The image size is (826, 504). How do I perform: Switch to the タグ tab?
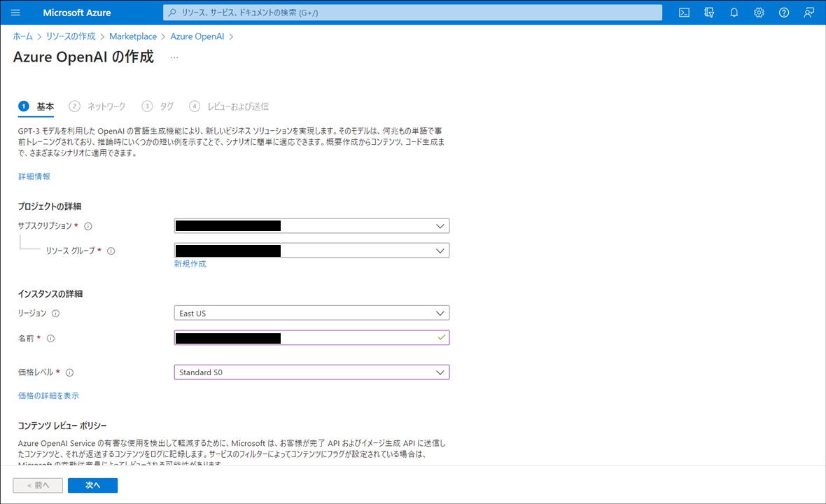(x=157, y=106)
